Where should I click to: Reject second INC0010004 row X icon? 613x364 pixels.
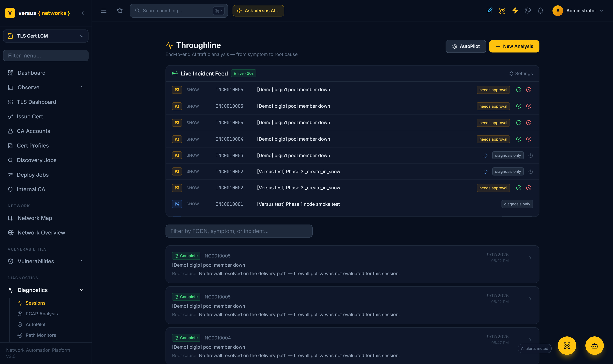coord(529,139)
